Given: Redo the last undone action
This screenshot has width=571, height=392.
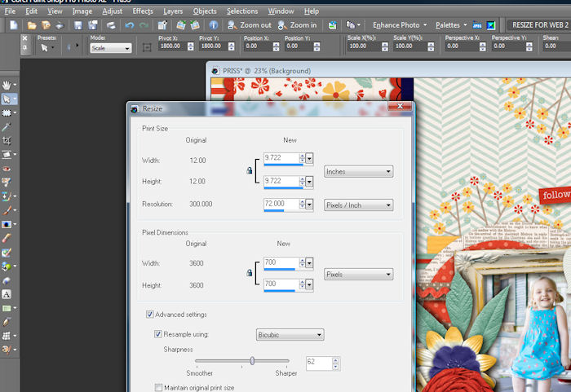Looking at the screenshot, I should pyautogui.click(x=144, y=25).
